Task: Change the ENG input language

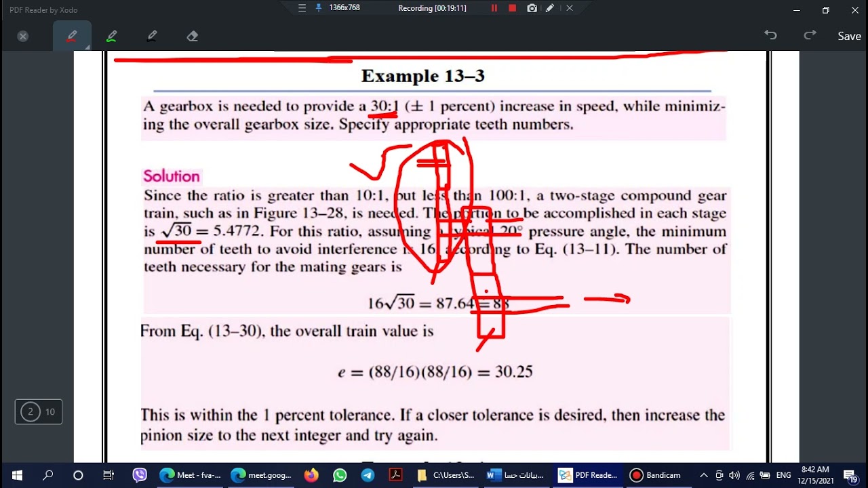Action: coord(783,475)
